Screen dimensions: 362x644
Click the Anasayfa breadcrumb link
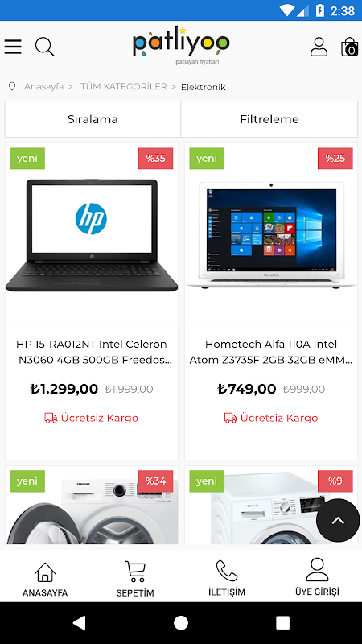(x=44, y=87)
